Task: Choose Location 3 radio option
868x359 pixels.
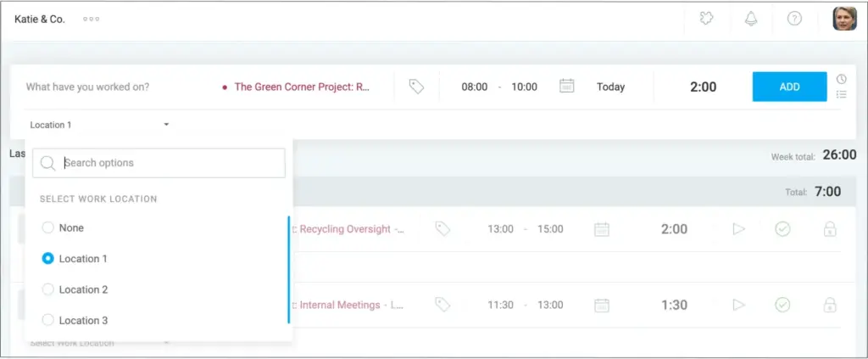Action: (48, 320)
